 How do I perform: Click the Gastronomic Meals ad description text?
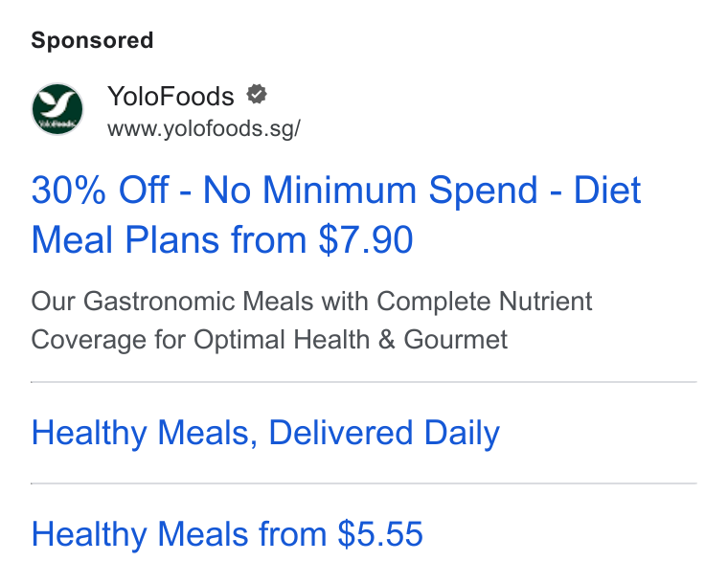point(311,321)
